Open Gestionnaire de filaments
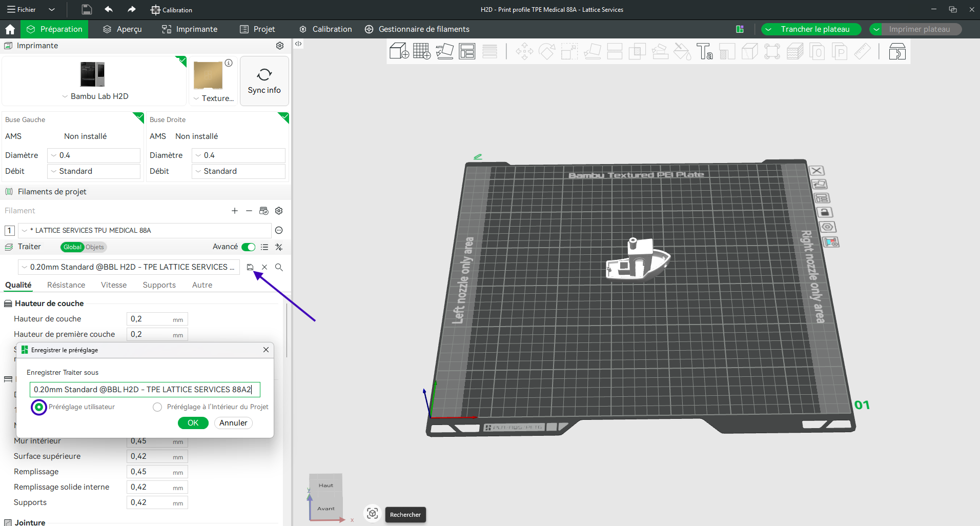The image size is (980, 526). [x=417, y=29]
